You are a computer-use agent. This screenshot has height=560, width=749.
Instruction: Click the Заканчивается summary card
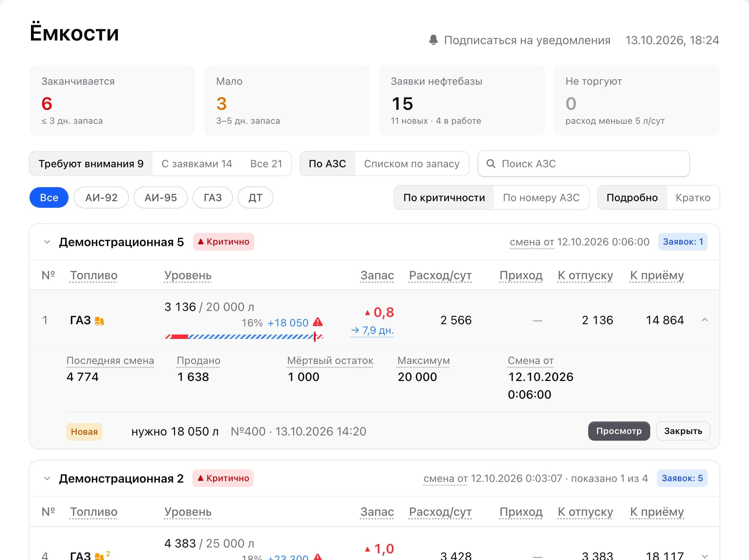[112, 100]
